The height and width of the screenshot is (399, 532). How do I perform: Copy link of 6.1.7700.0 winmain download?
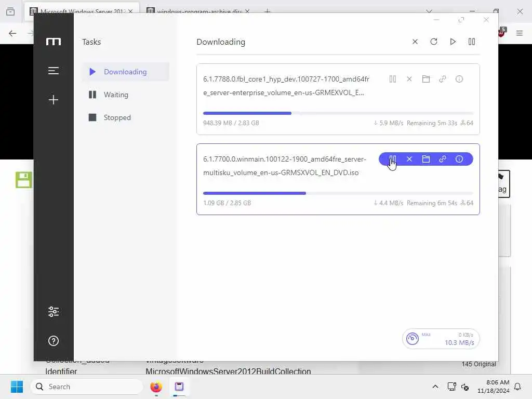coord(443,159)
